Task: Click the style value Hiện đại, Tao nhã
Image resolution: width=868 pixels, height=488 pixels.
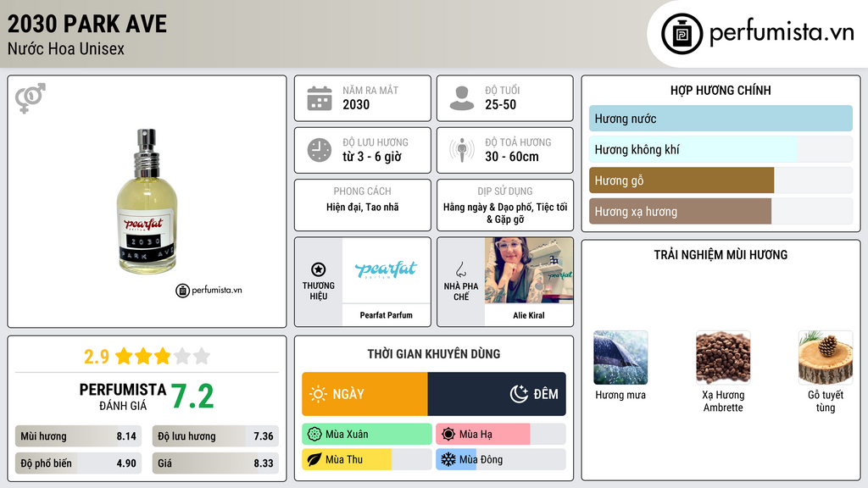Action: (x=363, y=207)
